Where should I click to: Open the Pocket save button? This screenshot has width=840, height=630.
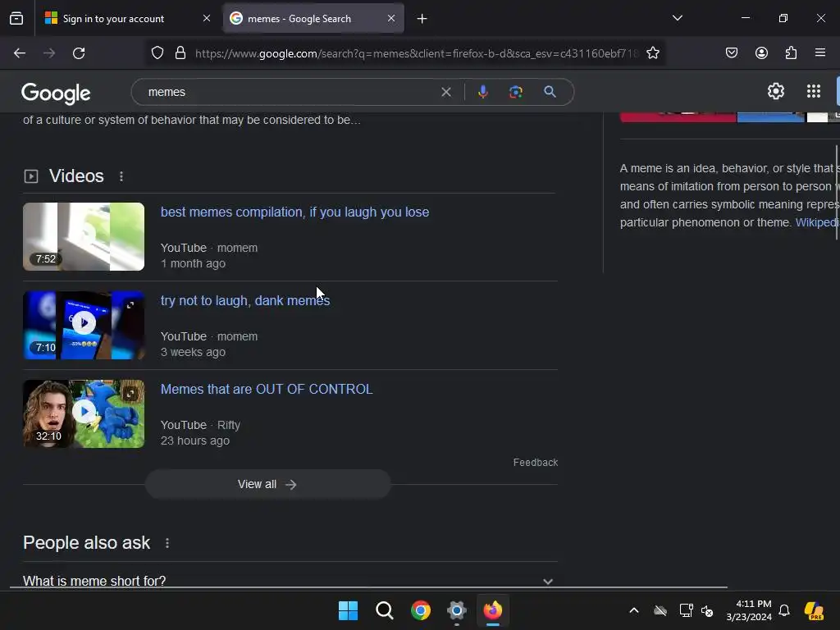[x=731, y=52]
